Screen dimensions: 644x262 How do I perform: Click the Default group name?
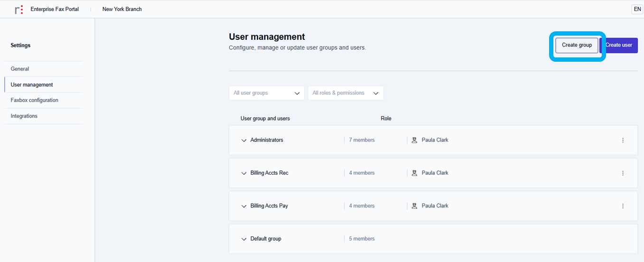266,239
